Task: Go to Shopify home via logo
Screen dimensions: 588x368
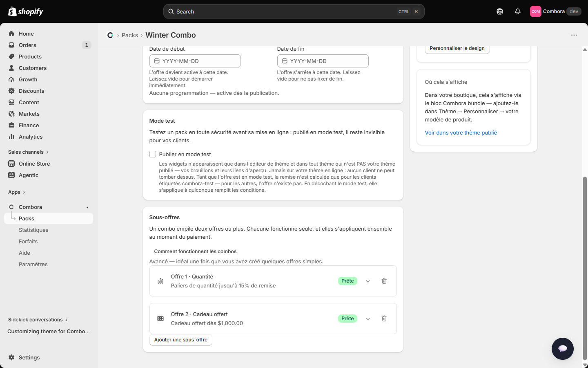Action: 26,11
